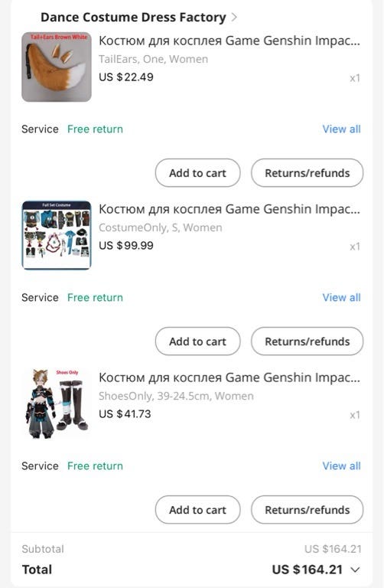Screen dimensions: 384x588
Task: Add the TailEars item to cart
Action: pyautogui.click(x=198, y=173)
